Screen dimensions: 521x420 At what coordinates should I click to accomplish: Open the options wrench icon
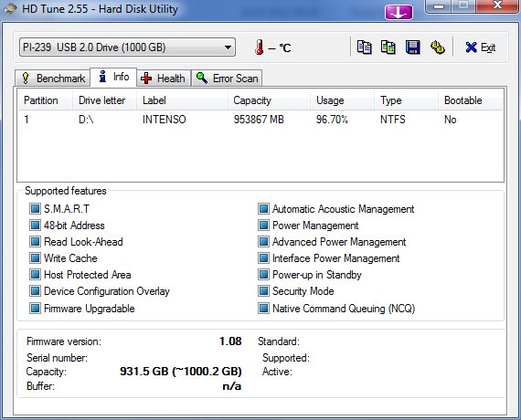[x=438, y=47]
